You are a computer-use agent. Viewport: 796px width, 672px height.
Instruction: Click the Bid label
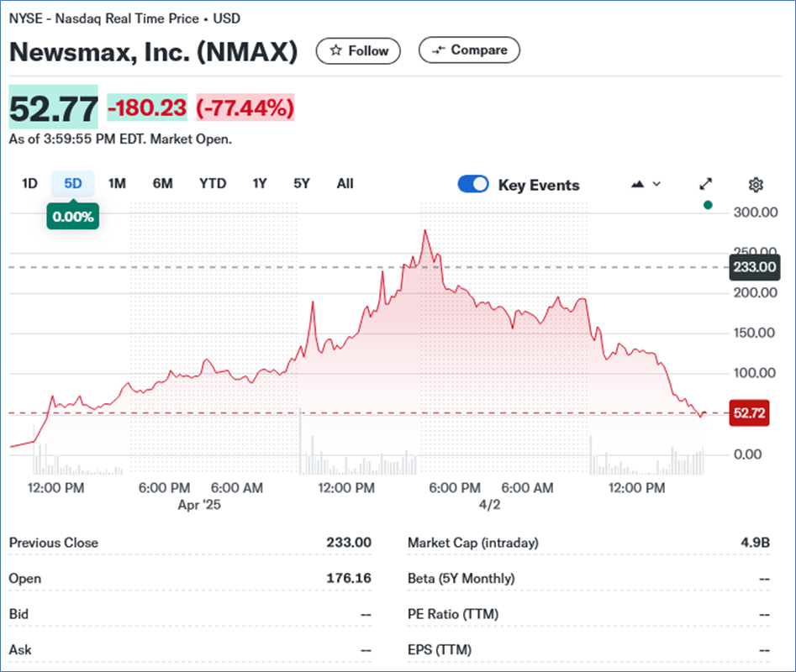[18, 614]
